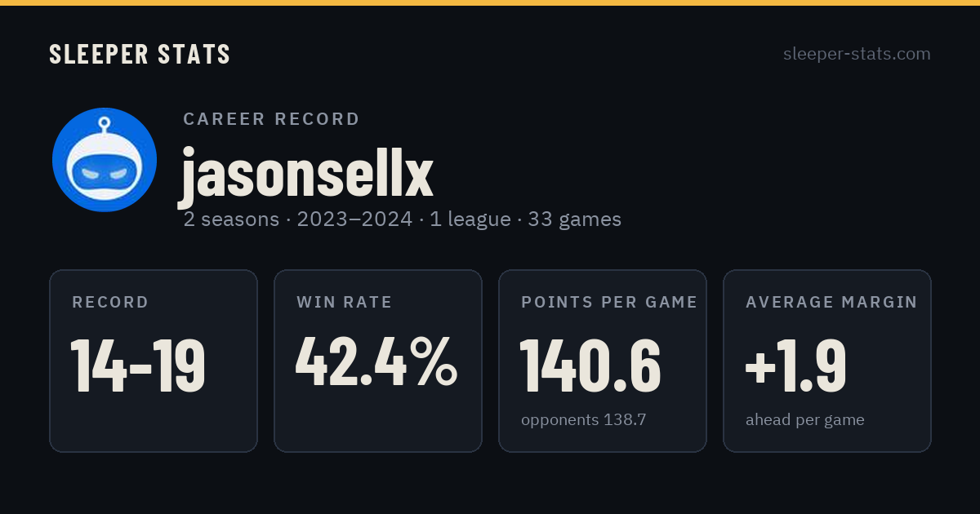This screenshot has height=514, width=980.
Task: Click the 14-19 record value
Action: (138, 366)
